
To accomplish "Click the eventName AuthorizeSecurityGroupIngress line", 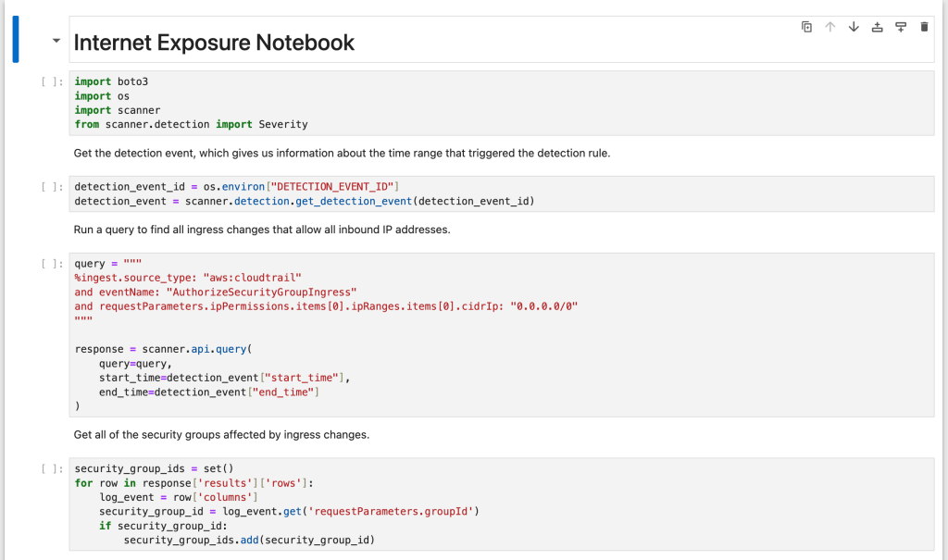I will click(216, 292).
